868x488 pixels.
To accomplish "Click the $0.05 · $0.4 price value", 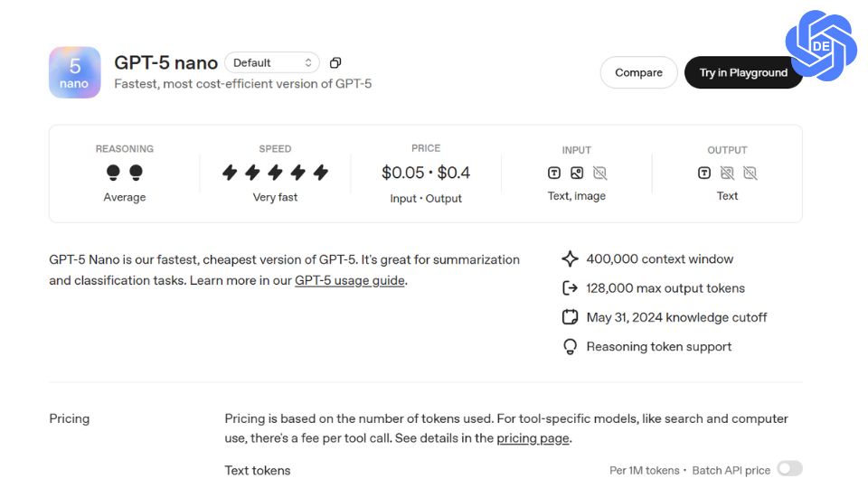I will click(x=426, y=173).
